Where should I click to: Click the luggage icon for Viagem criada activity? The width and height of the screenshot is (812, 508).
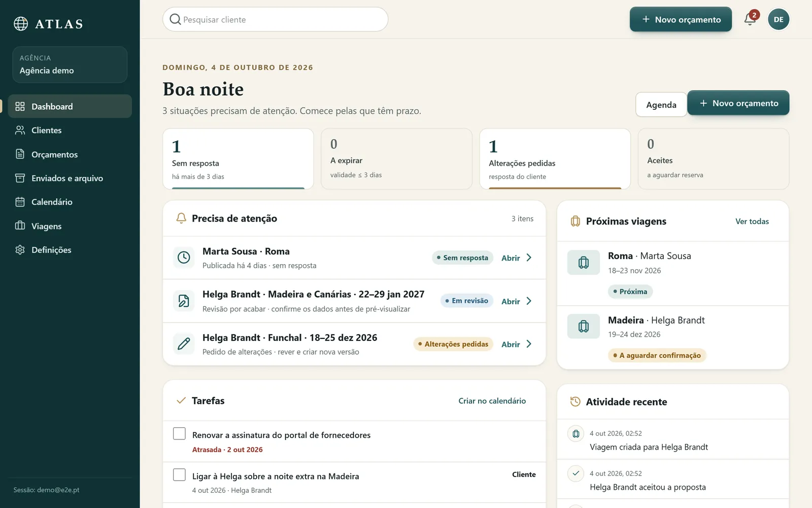click(x=576, y=434)
